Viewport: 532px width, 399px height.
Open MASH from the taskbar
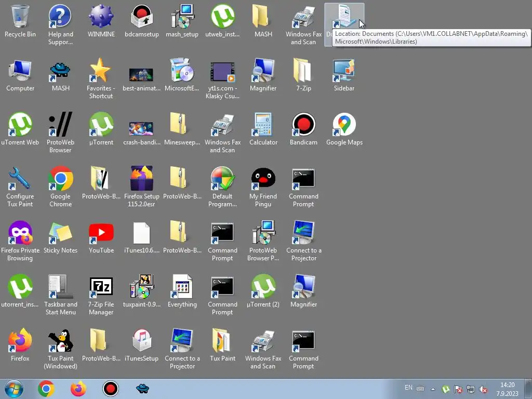pos(142,389)
